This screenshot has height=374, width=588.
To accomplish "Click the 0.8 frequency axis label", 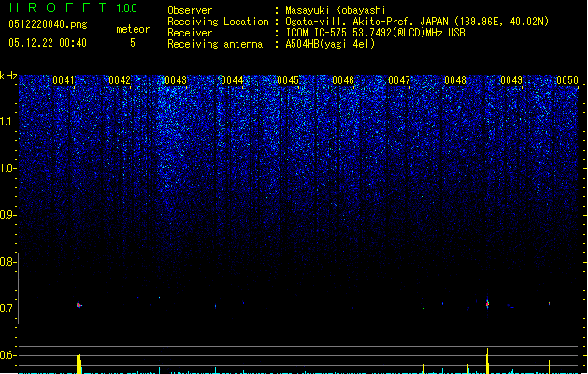I will [x=7, y=262].
